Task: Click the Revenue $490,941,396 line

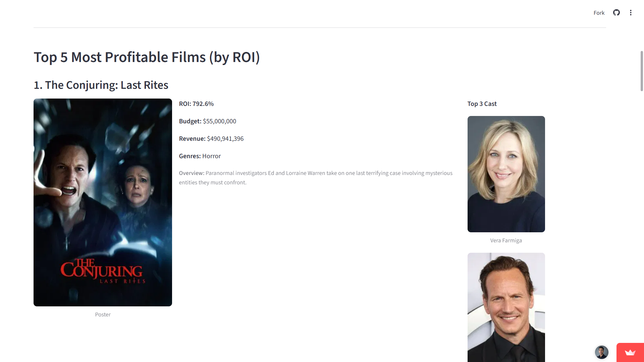Action: point(211,139)
